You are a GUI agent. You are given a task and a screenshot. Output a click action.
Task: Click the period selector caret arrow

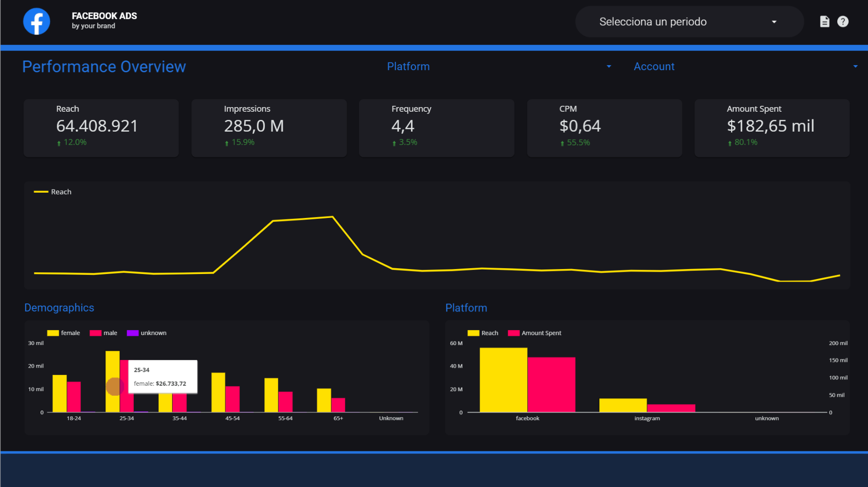tap(774, 22)
